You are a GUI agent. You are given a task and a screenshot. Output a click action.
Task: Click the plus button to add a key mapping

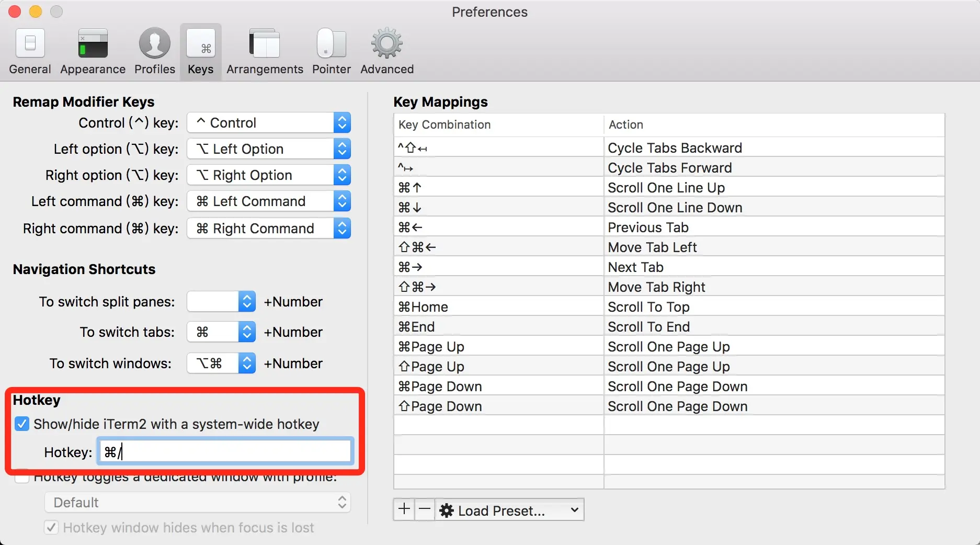pyautogui.click(x=404, y=509)
